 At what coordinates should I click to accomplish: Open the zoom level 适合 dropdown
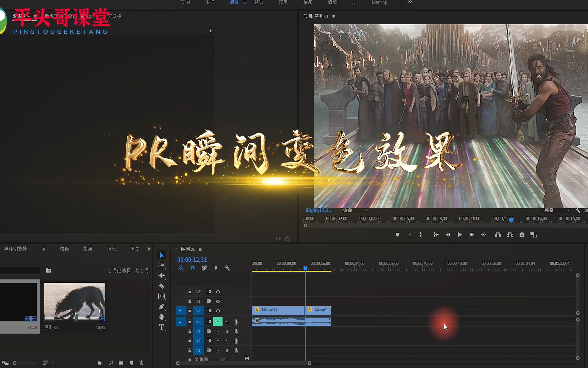pos(356,211)
